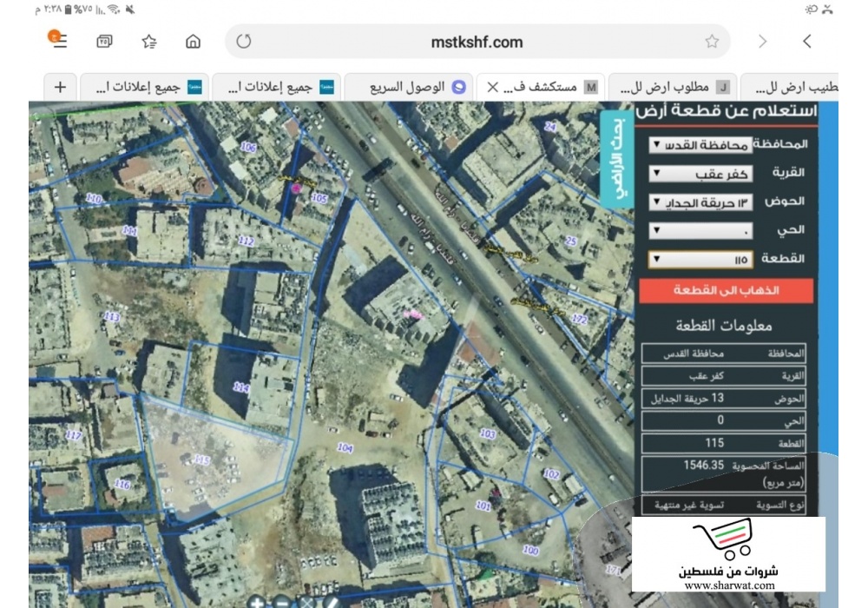Click the mstkshf.com address bar
This screenshot has width=868, height=608.
tap(477, 41)
